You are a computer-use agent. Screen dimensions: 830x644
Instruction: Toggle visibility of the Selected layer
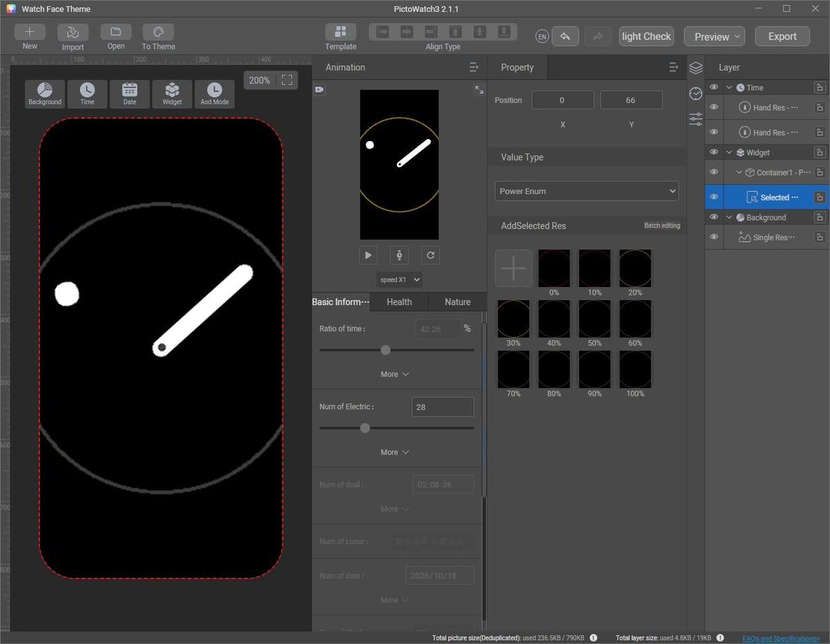(x=714, y=197)
